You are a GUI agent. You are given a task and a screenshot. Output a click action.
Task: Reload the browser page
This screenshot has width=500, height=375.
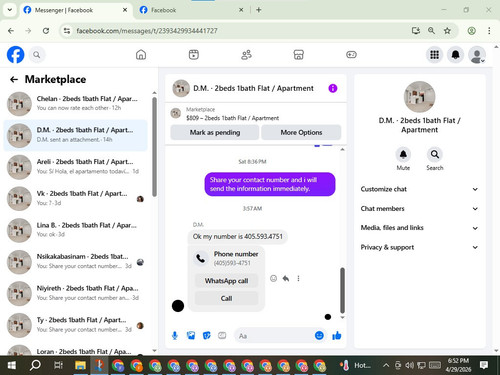pos(46,31)
